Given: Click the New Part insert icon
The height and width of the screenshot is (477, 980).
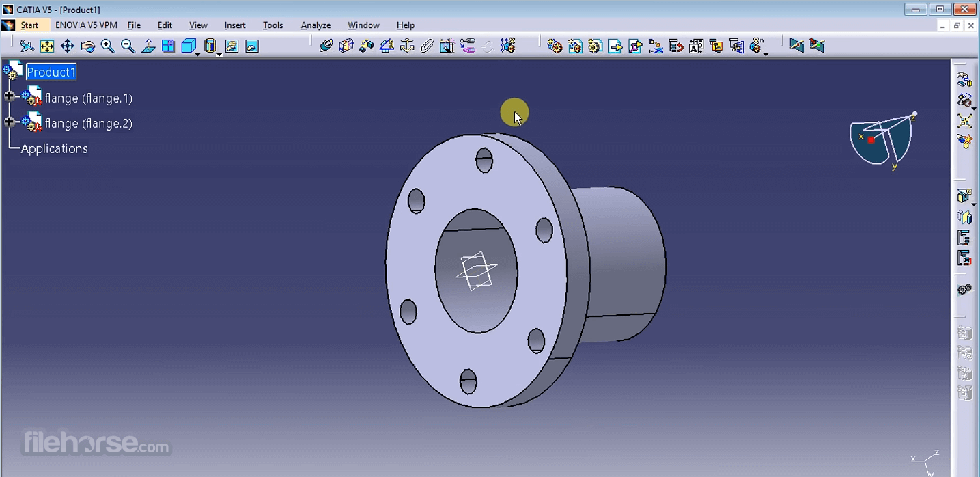Looking at the screenshot, I should (x=596, y=46).
